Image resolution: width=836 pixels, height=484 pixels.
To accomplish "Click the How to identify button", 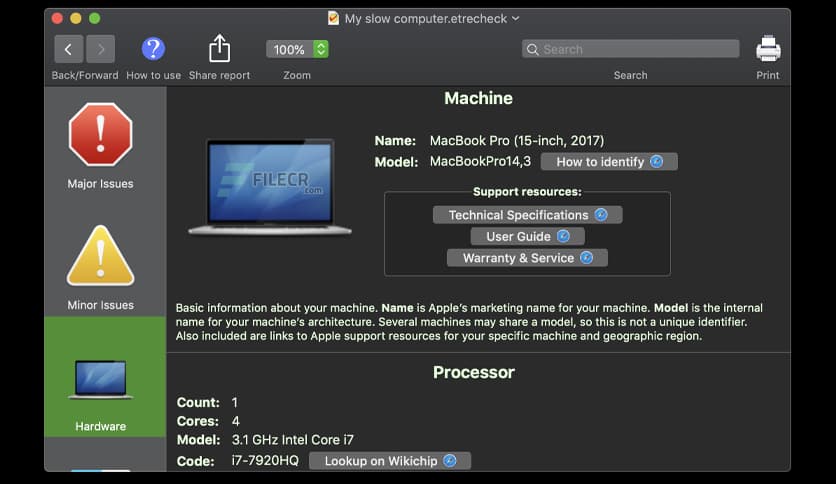I will 609,162.
